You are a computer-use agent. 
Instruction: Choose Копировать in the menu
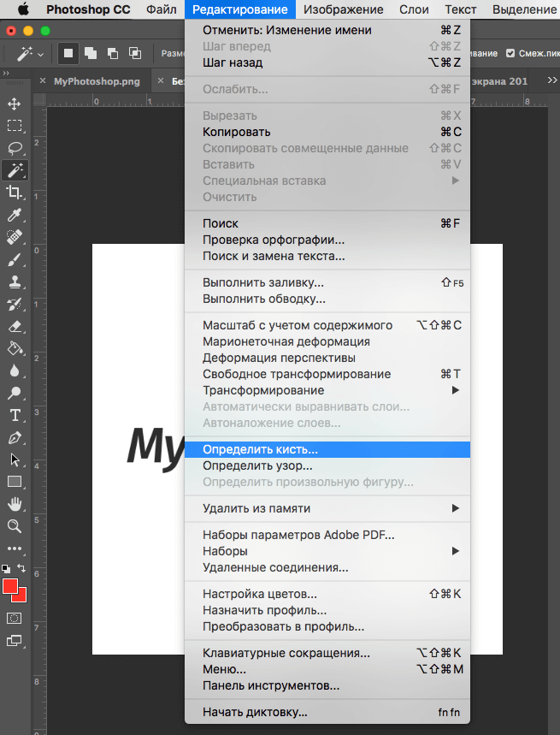[x=327, y=132]
